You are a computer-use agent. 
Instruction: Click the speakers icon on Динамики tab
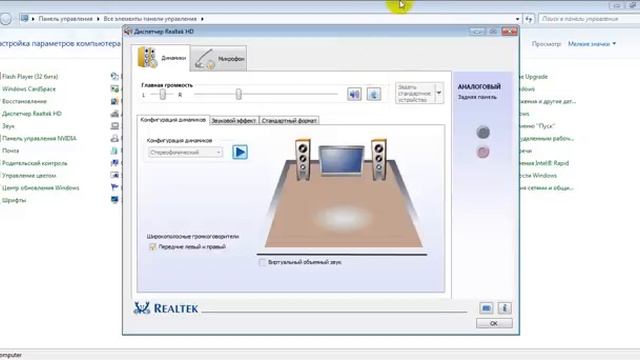click(147, 57)
